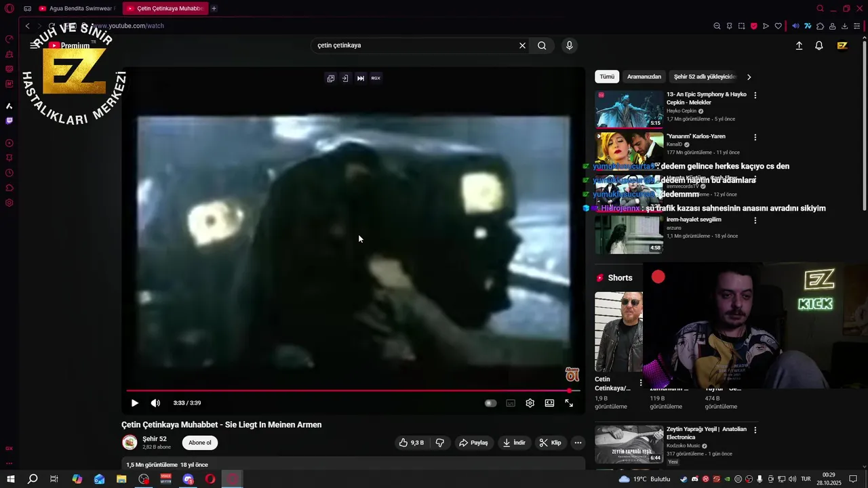Download video with İndir button
The image size is (868, 488).
513,443
